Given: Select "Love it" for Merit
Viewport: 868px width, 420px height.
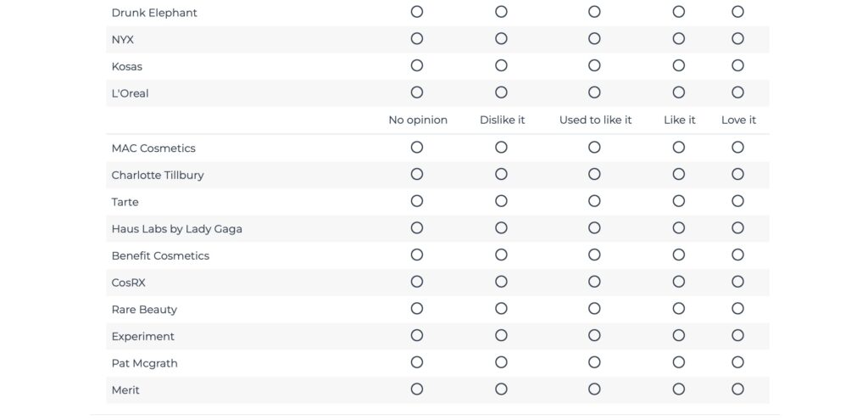Looking at the screenshot, I should click(737, 389).
